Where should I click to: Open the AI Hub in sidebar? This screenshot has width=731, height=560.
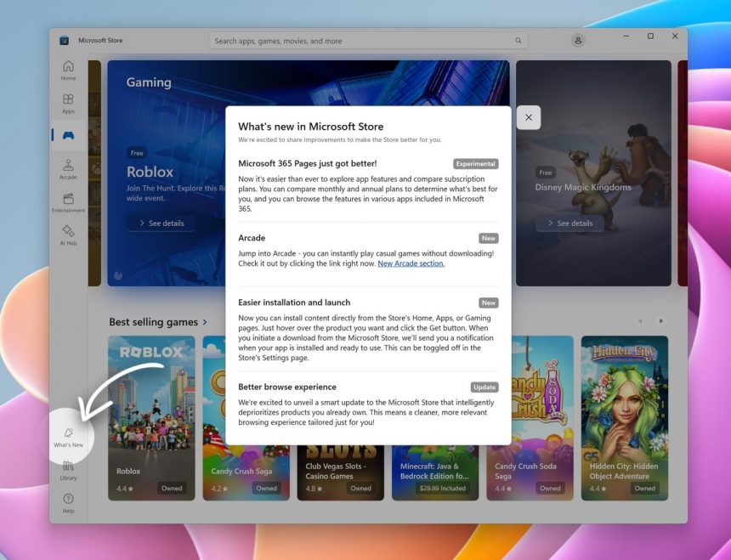68,235
